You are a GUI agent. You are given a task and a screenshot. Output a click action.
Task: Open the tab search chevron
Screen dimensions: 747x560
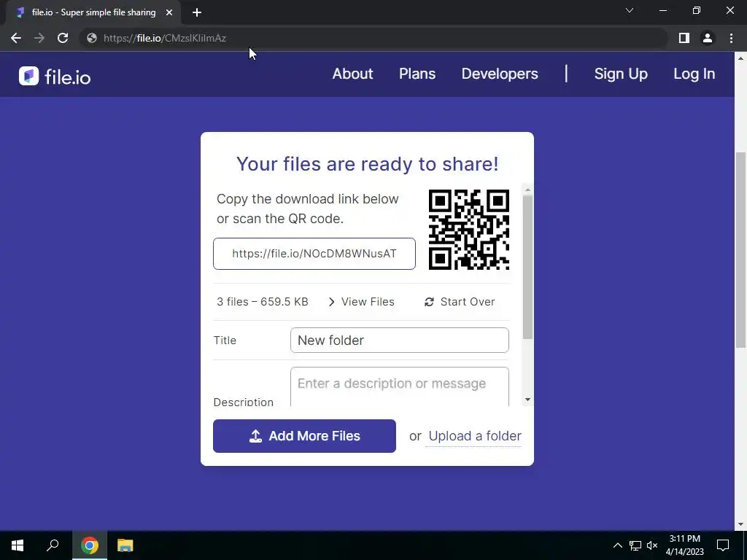pos(630,10)
